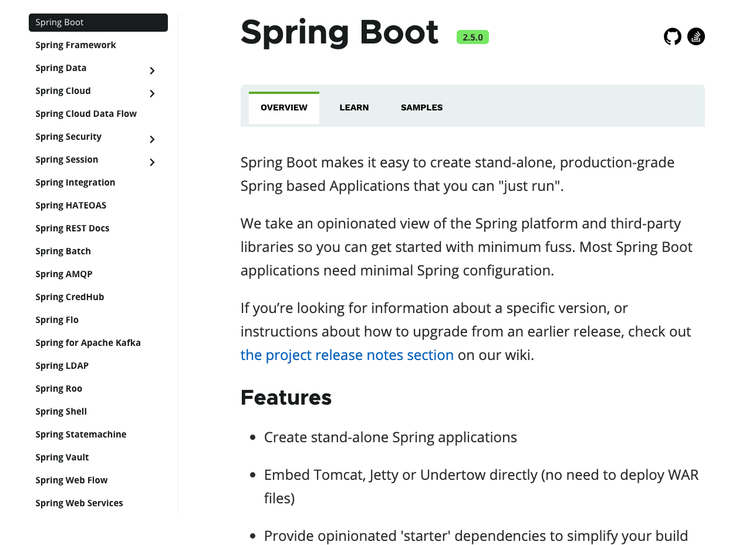Expand the Spring Cloud submenu chevron

[152, 93]
